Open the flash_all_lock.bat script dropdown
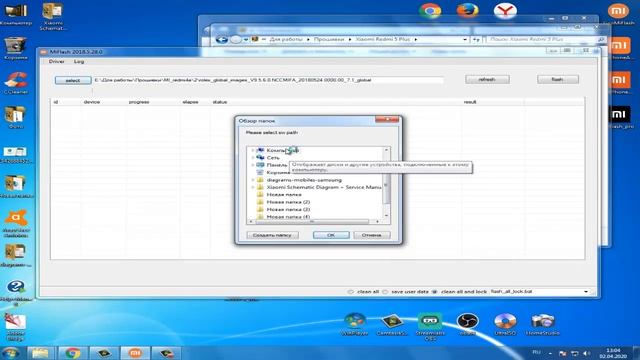 586,292
